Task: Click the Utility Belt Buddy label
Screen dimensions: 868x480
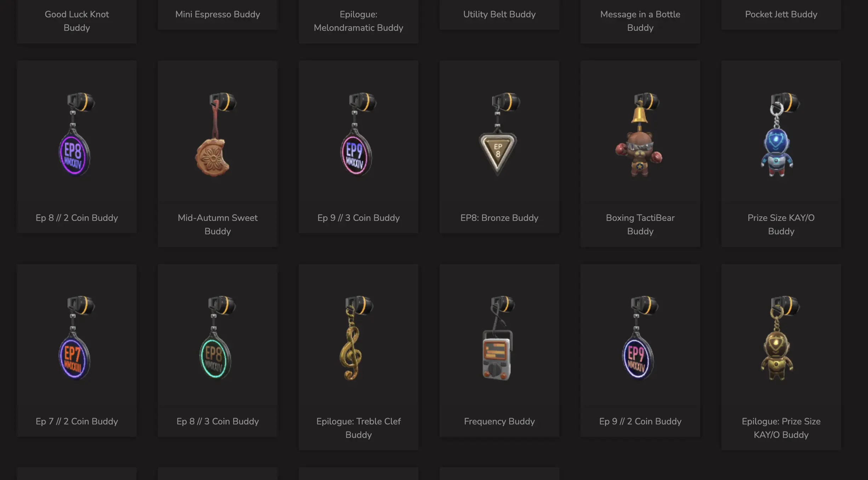Action: [x=499, y=14]
